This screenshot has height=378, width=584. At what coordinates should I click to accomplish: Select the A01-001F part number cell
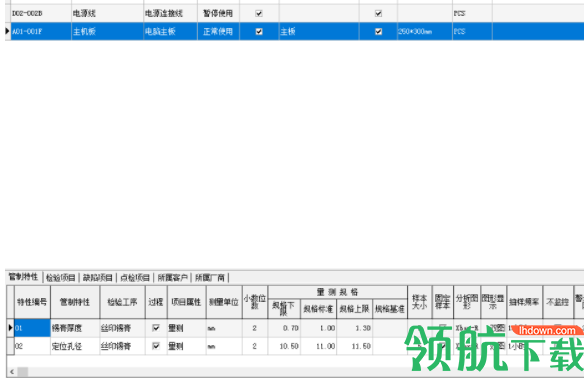[x=41, y=32]
